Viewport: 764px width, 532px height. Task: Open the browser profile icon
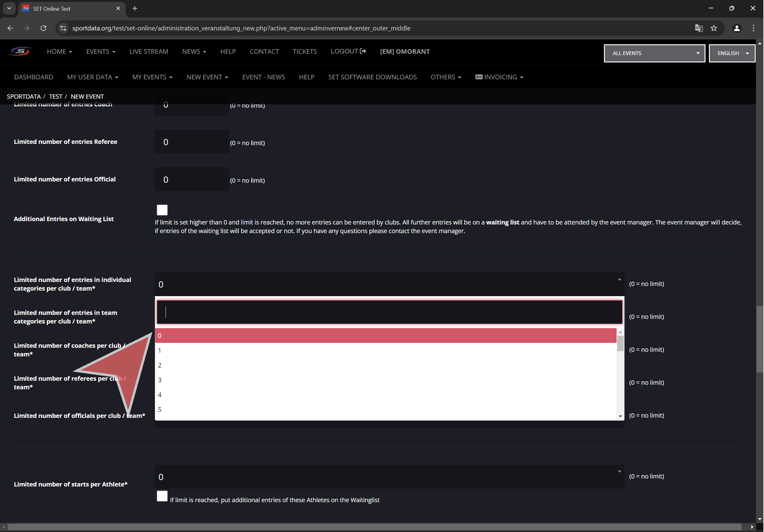736,28
